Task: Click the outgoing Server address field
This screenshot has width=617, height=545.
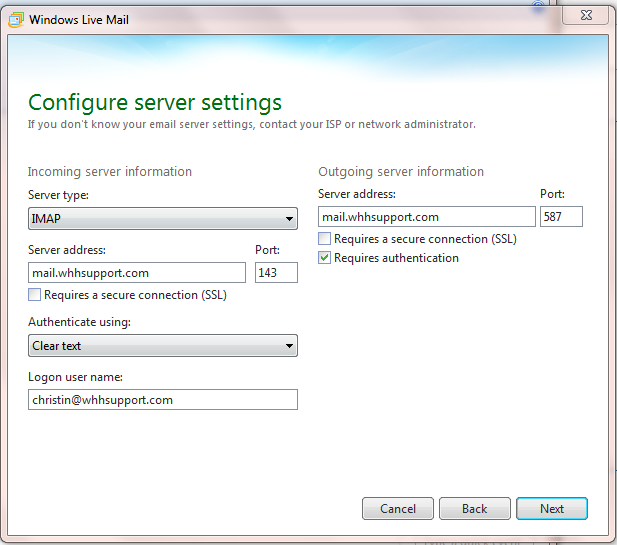Action: (426, 216)
